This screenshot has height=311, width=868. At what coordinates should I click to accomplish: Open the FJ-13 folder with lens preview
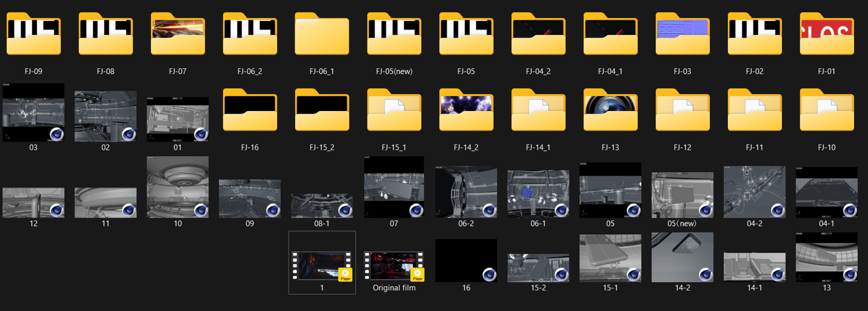pyautogui.click(x=610, y=110)
